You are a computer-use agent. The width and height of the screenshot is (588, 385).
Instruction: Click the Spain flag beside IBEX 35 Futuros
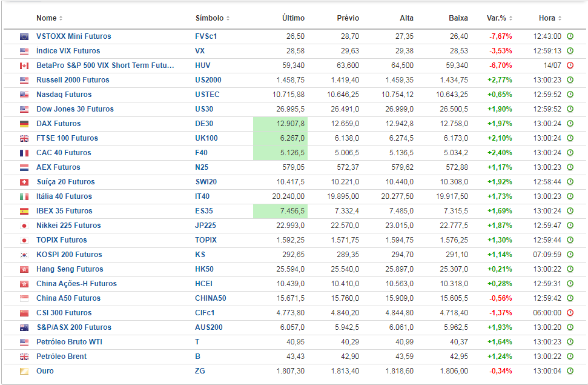24,211
